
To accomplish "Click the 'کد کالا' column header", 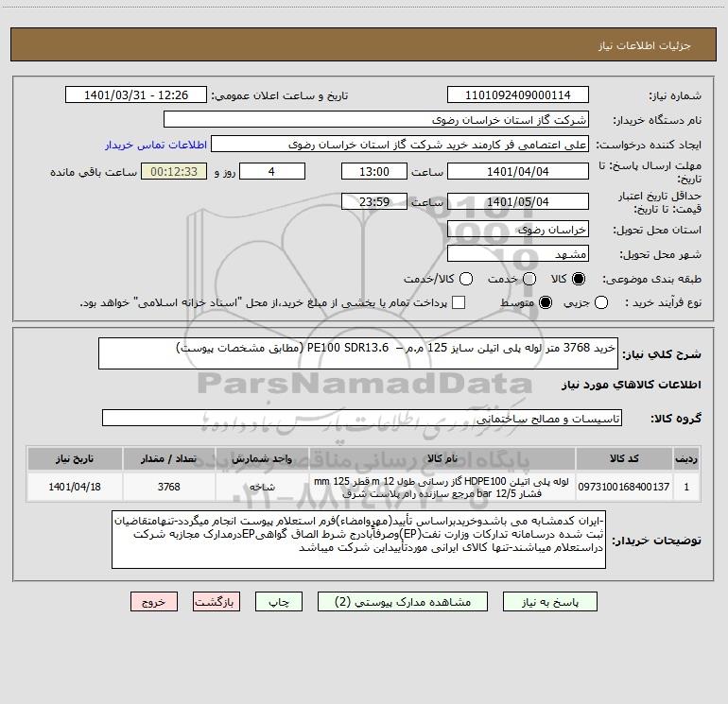I will coord(624,458).
